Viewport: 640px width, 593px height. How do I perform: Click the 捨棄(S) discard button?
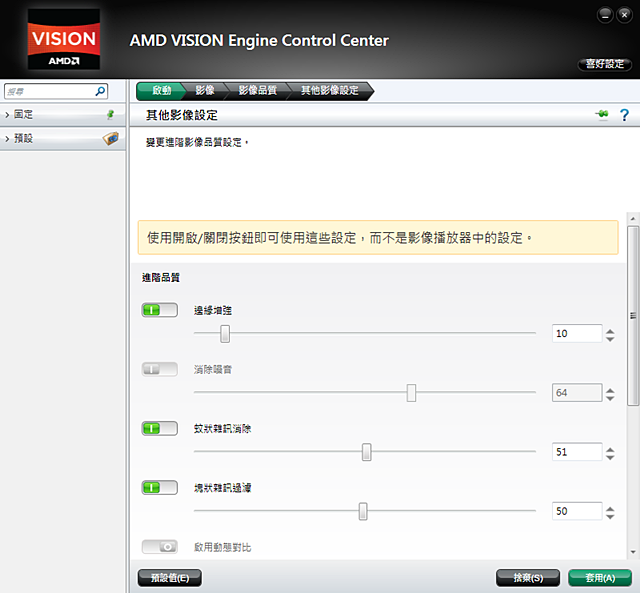coord(528,578)
